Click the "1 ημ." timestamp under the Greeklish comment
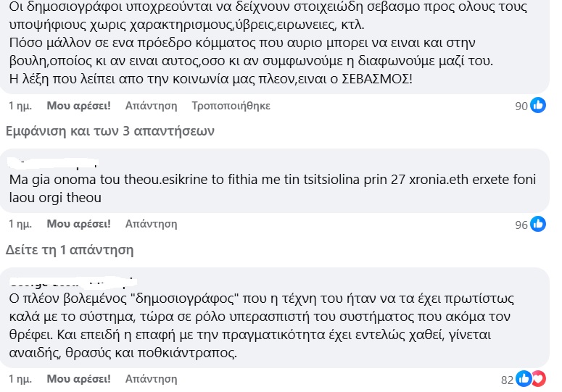This screenshot has height=392, width=562. [x=19, y=224]
